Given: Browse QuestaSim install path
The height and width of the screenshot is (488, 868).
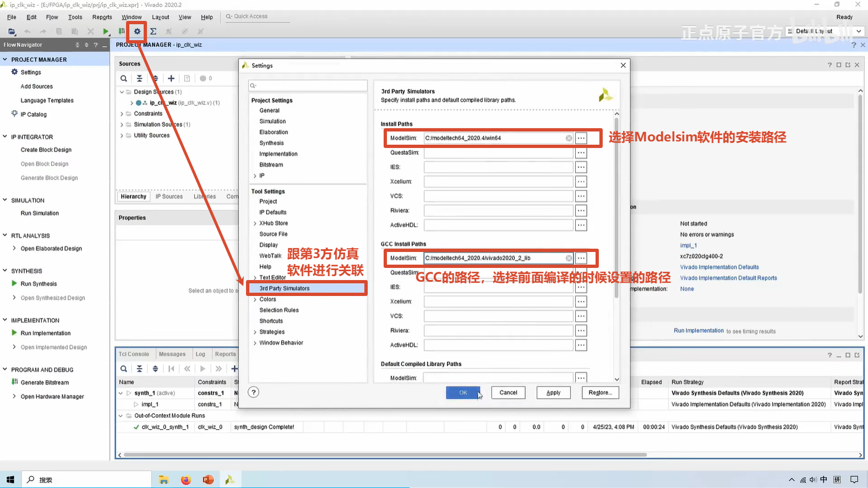Looking at the screenshot, I should point(581,152).
